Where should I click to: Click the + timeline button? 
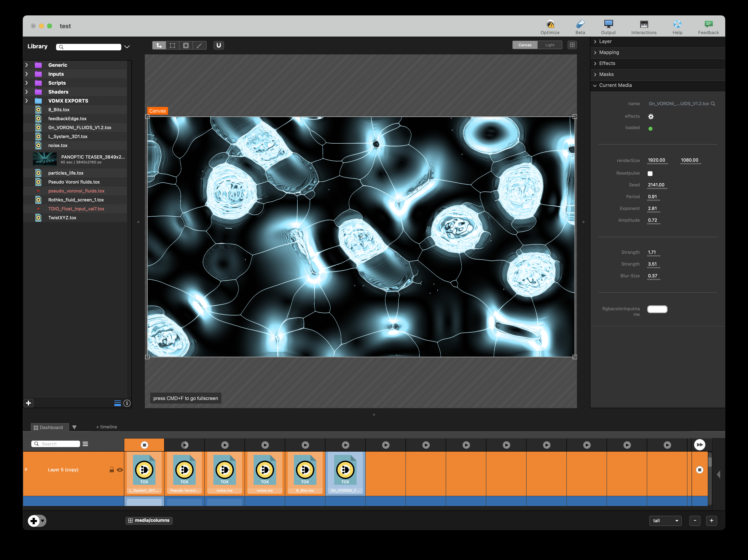click(x=106, y=427)
